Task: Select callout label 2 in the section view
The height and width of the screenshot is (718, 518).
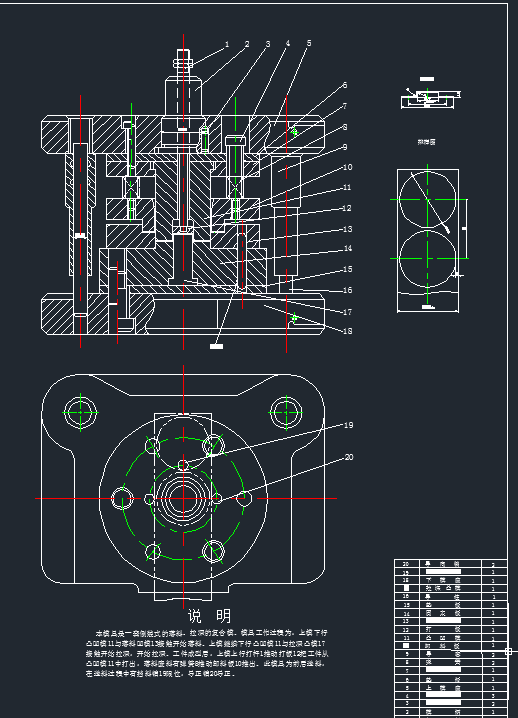Action: pos(247,44)
